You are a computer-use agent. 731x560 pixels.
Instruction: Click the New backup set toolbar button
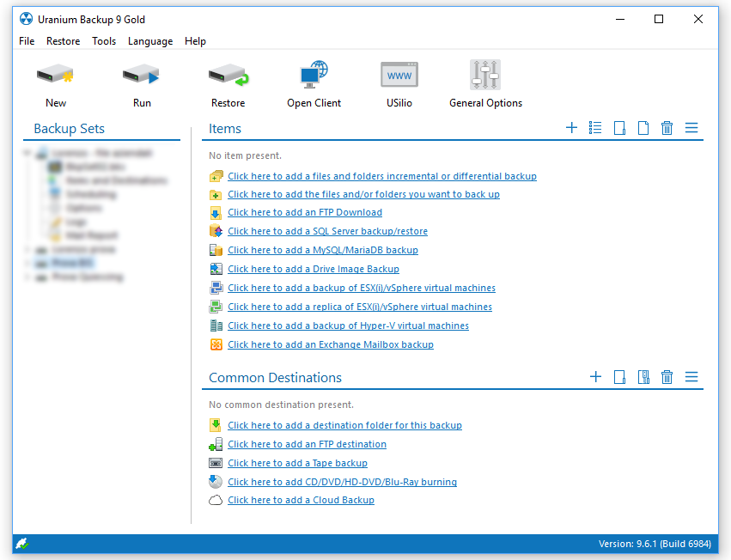coord(56,84)
